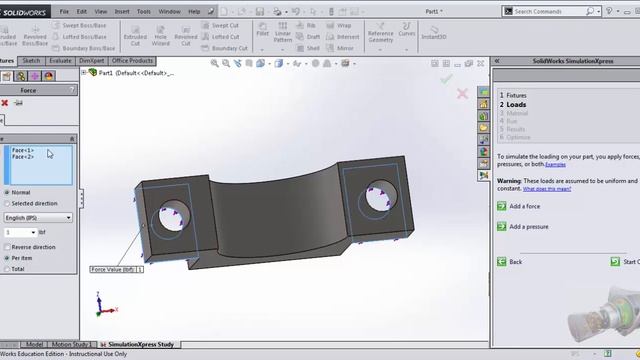This screenshot has height=360, width=640.
Task: Click in the Search Commands field
Action: (x=549, y=11)
